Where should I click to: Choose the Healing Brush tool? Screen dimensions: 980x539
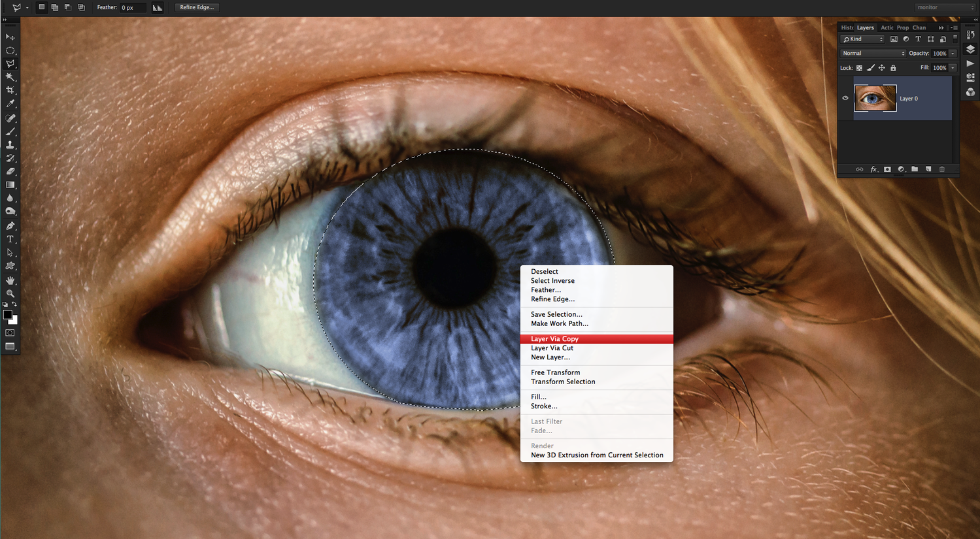point(10,118)
